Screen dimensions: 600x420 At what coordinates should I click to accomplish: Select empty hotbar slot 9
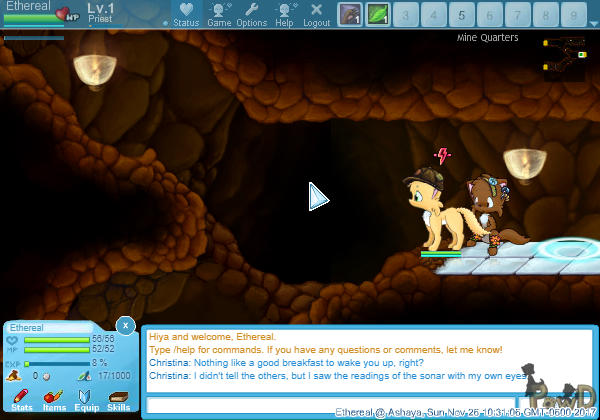tap(572, 15)
